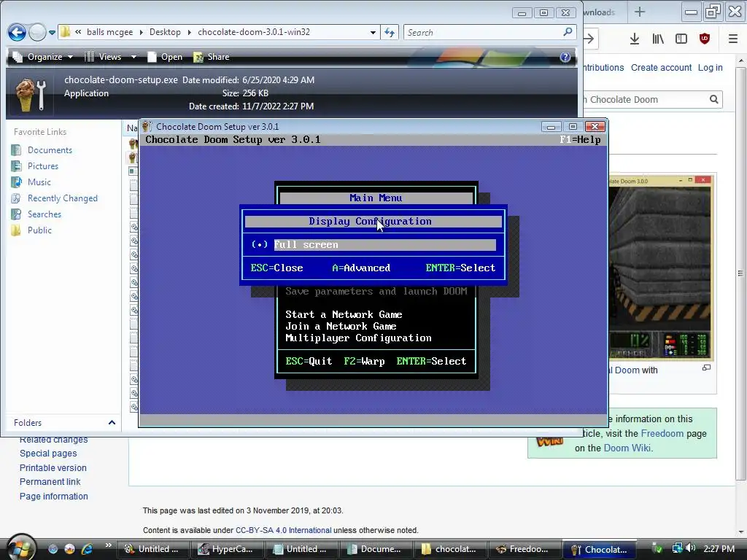747x560 pixels.
Task: Click ENTER=Select in Display Configuration dialog
Action: [460, 268]
